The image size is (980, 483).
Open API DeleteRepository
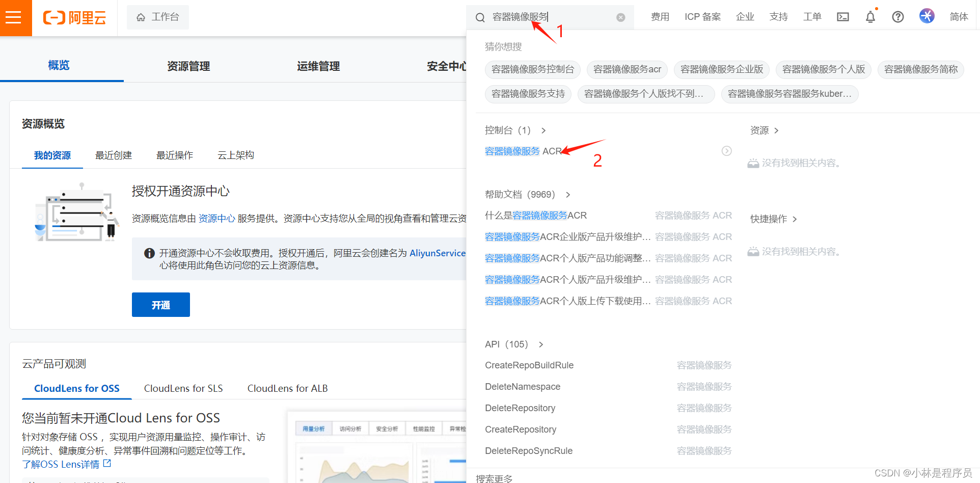coord(520,408)
